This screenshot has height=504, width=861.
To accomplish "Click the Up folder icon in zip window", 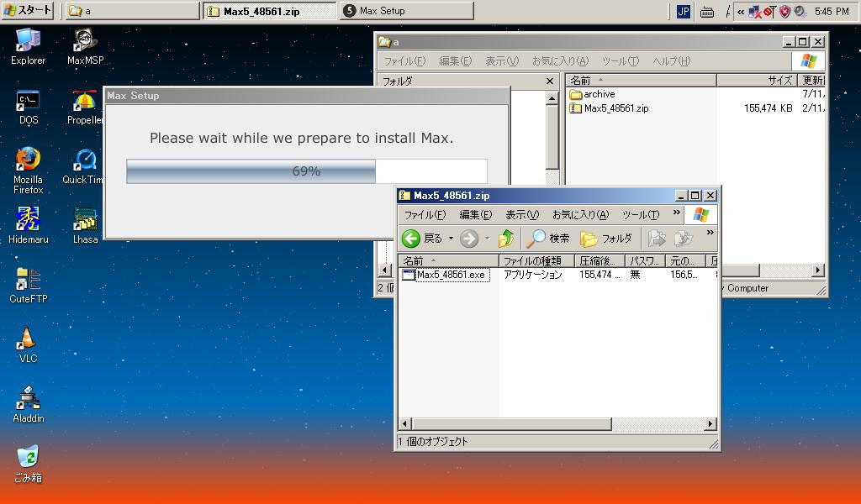I will [x=505, y=239].
